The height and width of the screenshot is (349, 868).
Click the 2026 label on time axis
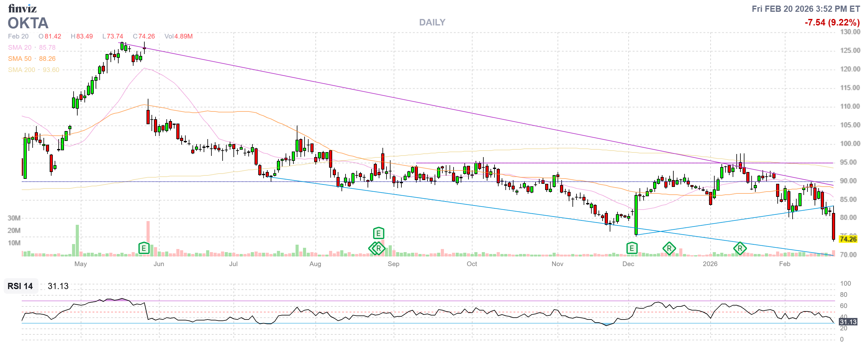(710, 264)
